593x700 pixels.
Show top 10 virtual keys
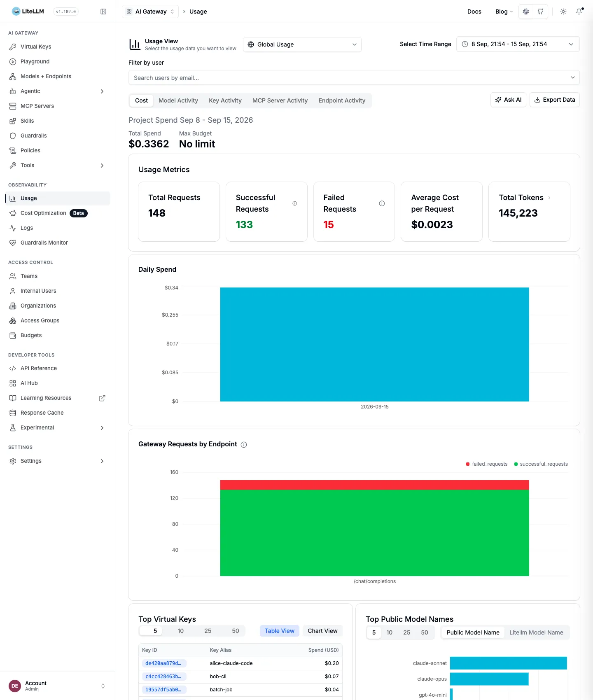point(181,631)
